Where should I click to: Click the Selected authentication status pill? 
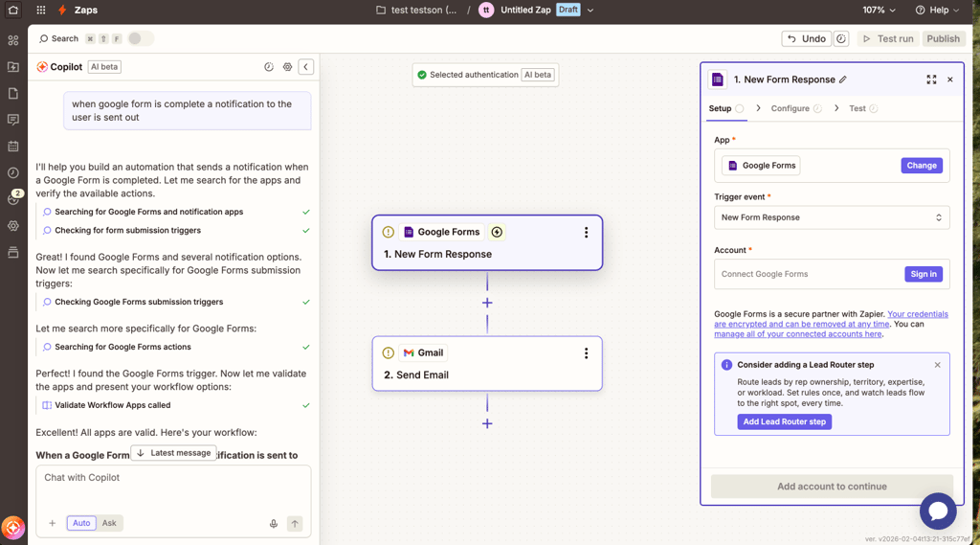coord(485,75)
